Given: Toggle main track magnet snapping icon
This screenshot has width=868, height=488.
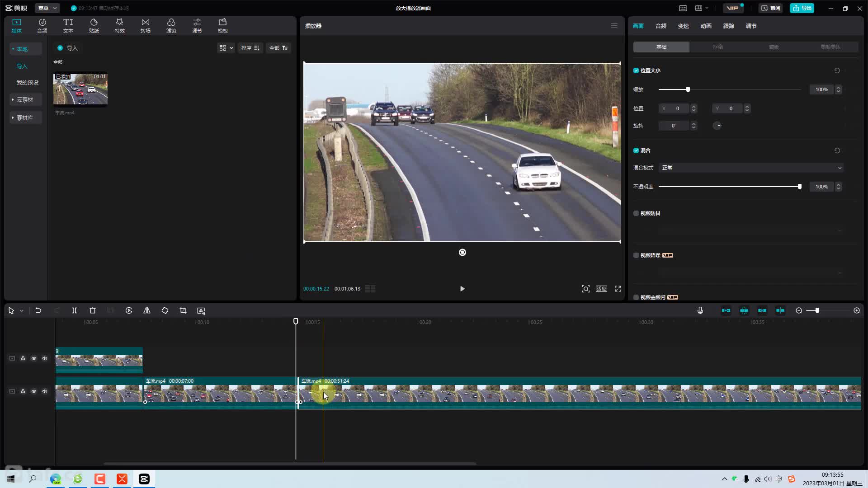Looking at the screenshot, I should point(726,310).
